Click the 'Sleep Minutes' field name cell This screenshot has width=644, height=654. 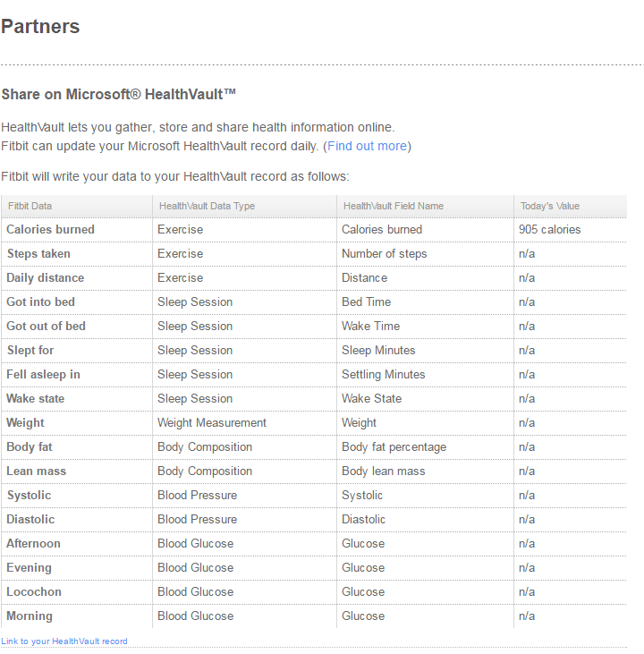click(x=378, y=351)
